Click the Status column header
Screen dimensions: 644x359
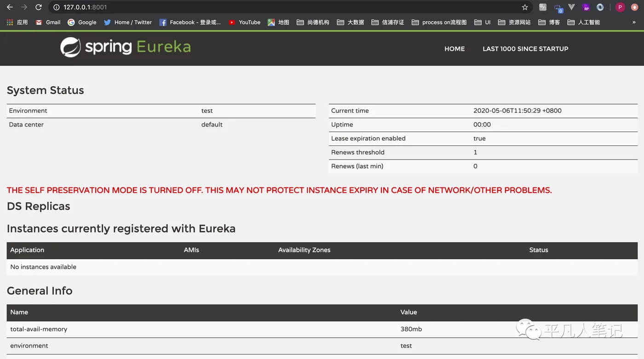tap(539, 250)
